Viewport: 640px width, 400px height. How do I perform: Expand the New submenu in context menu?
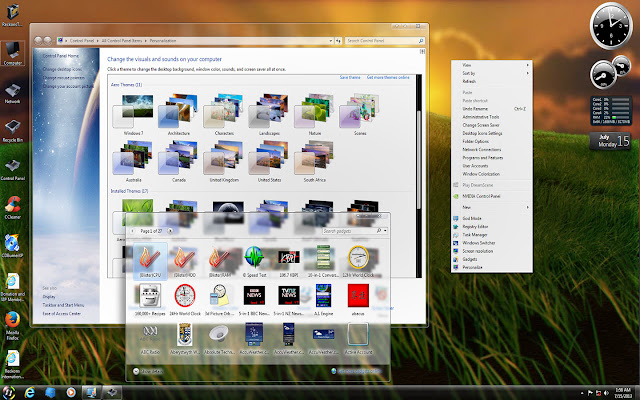(492, 207)
